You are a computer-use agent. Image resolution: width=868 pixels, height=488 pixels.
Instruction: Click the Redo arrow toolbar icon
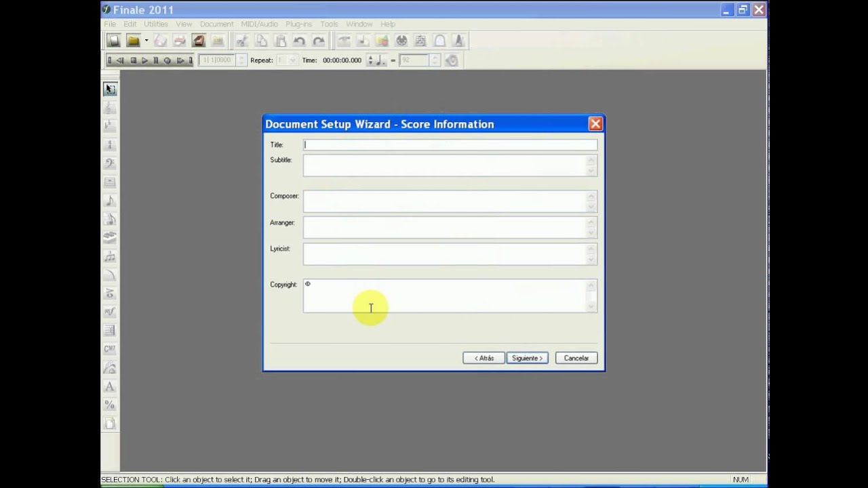click(x=319, y=41)
